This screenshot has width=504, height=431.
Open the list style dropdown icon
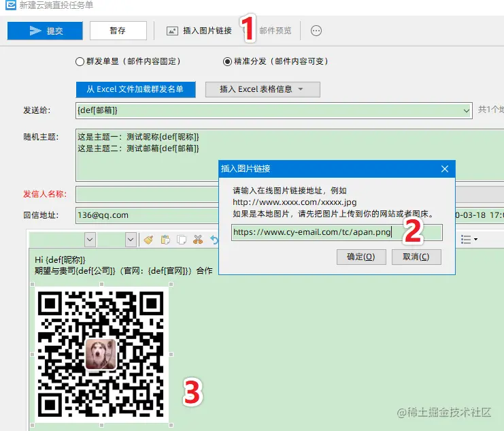point(469,240)
